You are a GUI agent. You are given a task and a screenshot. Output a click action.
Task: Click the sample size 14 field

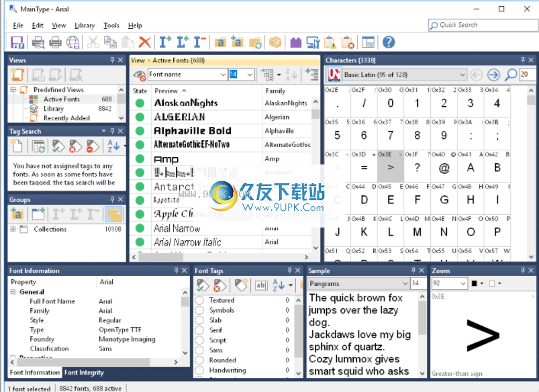[x=418, y=284]
